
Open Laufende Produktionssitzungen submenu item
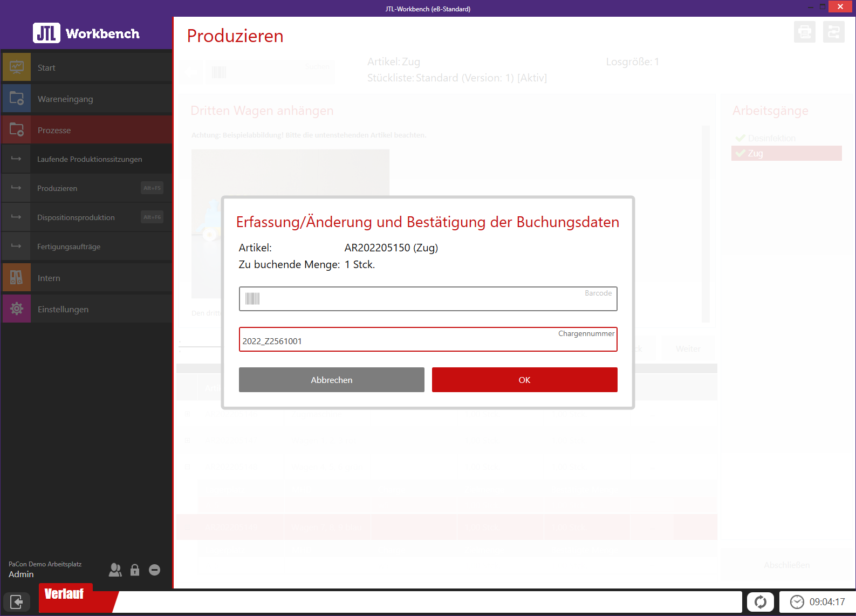point(87,159)
